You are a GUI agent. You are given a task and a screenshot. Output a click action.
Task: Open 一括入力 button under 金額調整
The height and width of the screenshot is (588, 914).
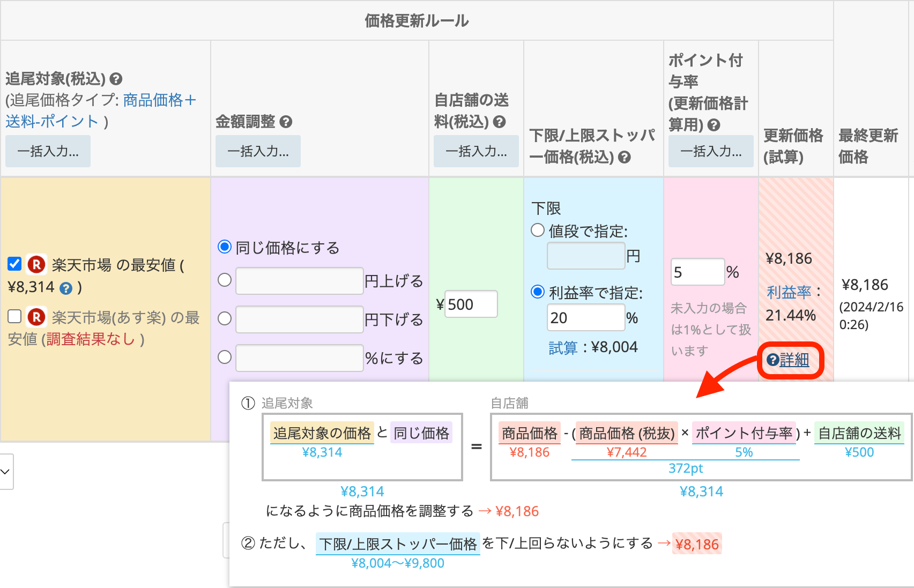258,151
